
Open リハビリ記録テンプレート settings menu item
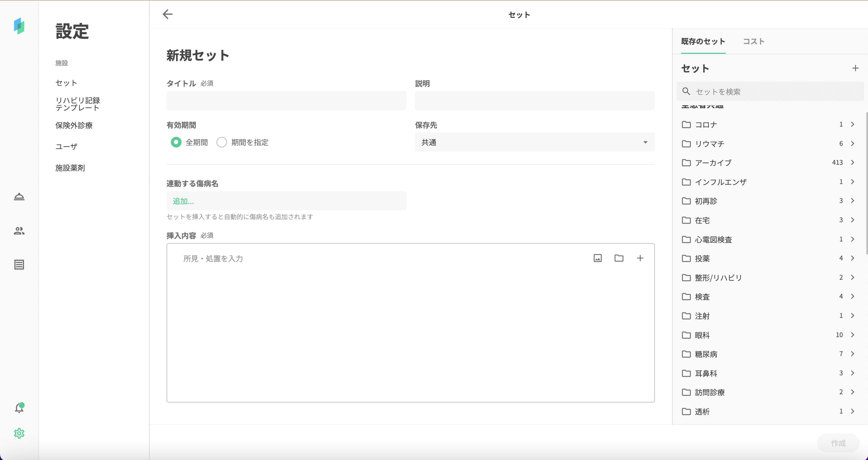click(78, 104)
